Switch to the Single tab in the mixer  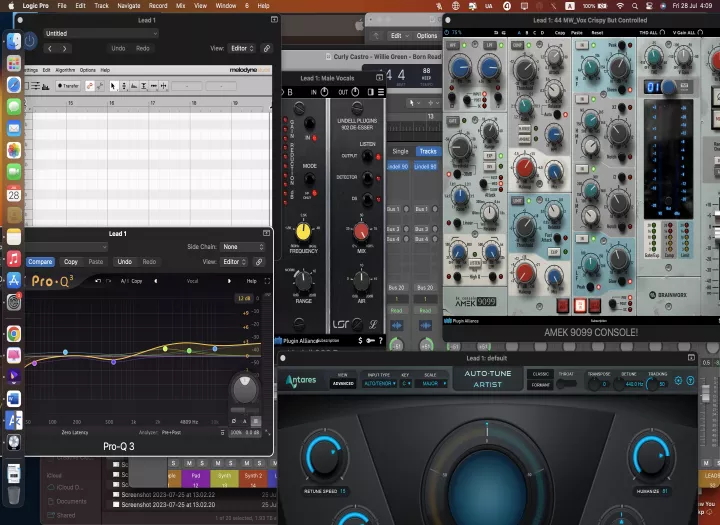click(400, 151)
